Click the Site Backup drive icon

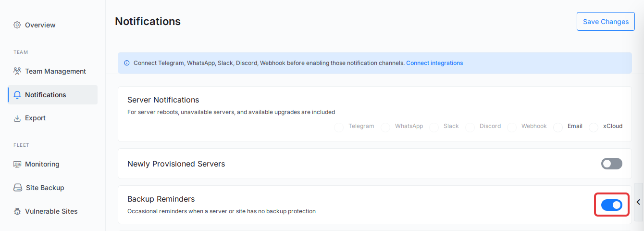[x=17, y=188]
